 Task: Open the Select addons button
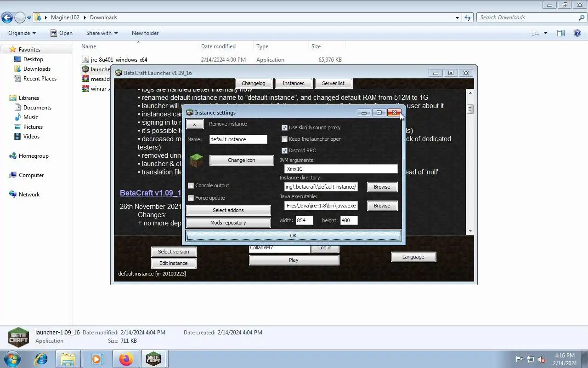(228, 210)
